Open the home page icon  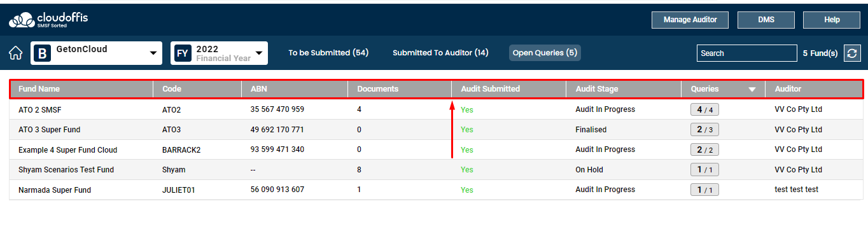tap(16, 53)
